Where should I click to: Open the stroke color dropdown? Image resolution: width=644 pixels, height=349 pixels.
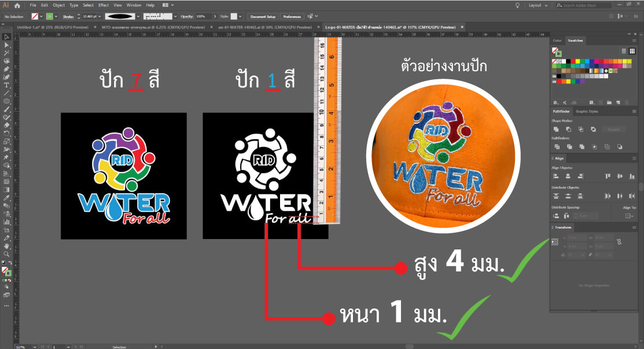point(57,16)
